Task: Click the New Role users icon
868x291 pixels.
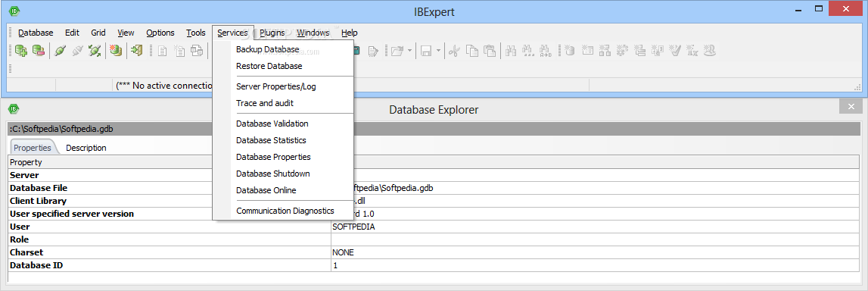Action: pos(710,51)
